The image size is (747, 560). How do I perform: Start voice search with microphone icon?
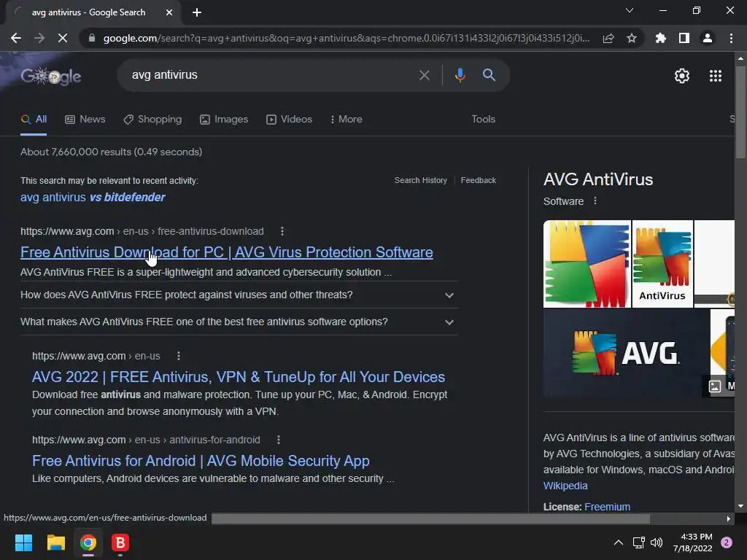[460, 75]
